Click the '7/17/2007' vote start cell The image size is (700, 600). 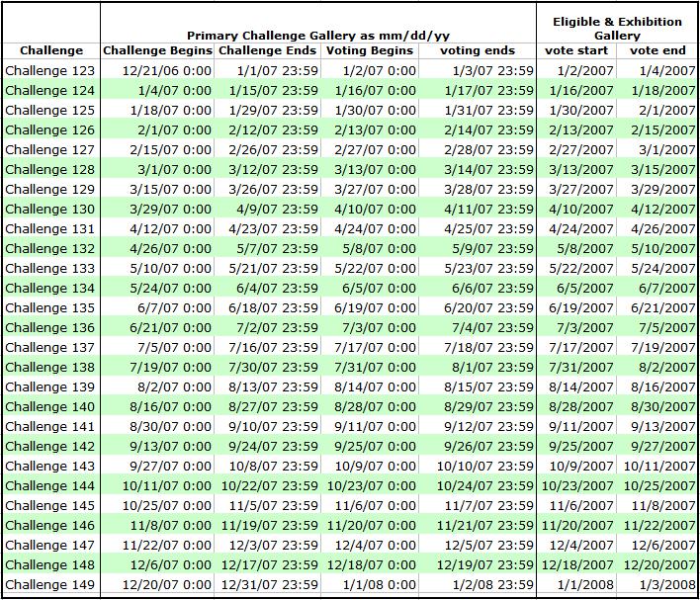pyautogui.click(x=581, y=347)
